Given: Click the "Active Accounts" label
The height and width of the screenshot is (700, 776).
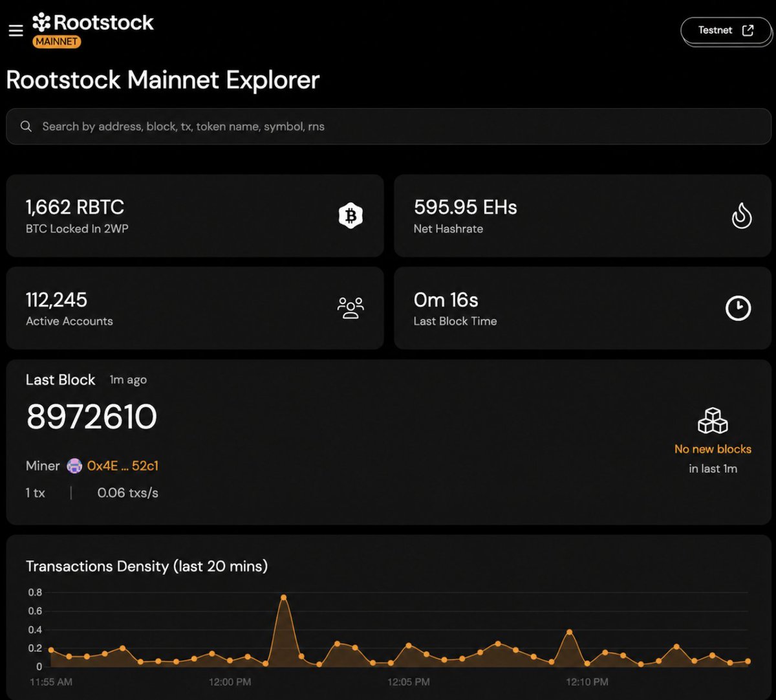Looking at the screenshot, I should pyautogui.click(x=69, y=321).
